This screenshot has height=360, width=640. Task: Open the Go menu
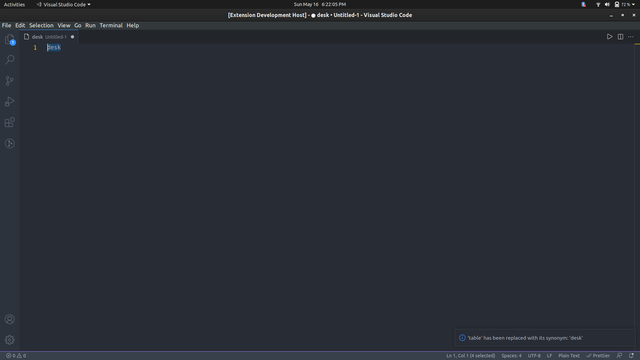78,25
